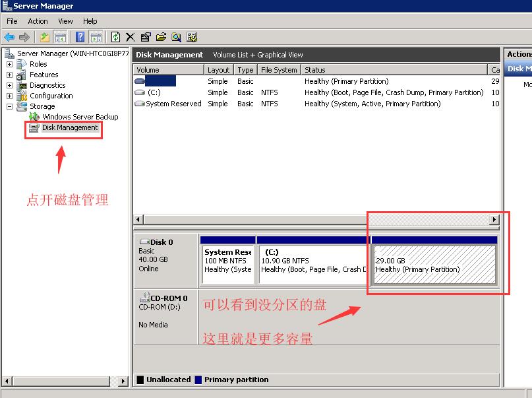Open Help using the question mark icon
The width and height of the screenshot is (532, 398).
pos(80,37)
